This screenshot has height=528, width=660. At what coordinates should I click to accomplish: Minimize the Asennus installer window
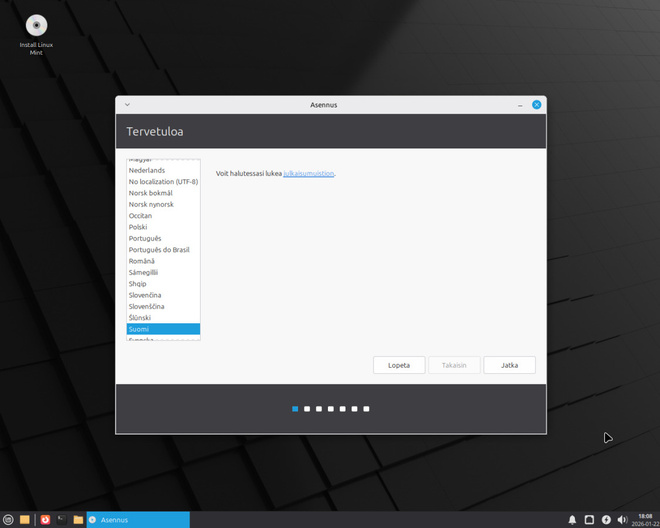520,105
